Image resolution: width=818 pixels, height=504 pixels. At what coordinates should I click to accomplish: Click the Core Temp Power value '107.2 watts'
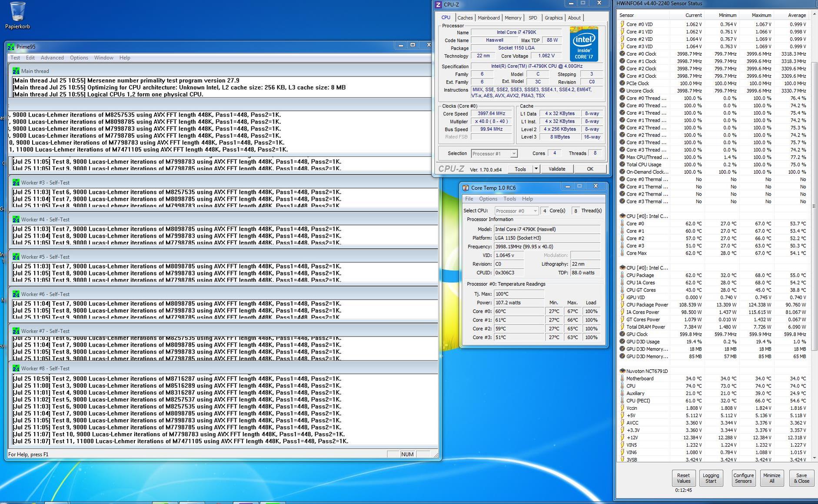coord(519,302)
